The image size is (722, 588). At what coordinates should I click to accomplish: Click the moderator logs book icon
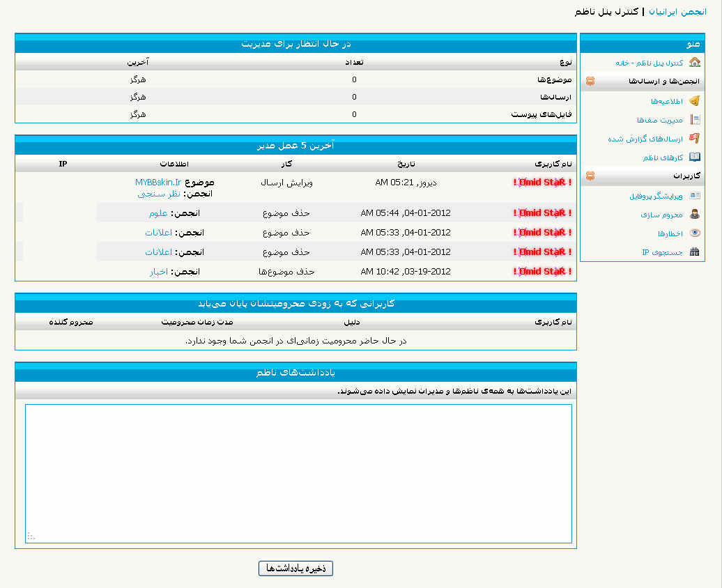click(695, 157)
